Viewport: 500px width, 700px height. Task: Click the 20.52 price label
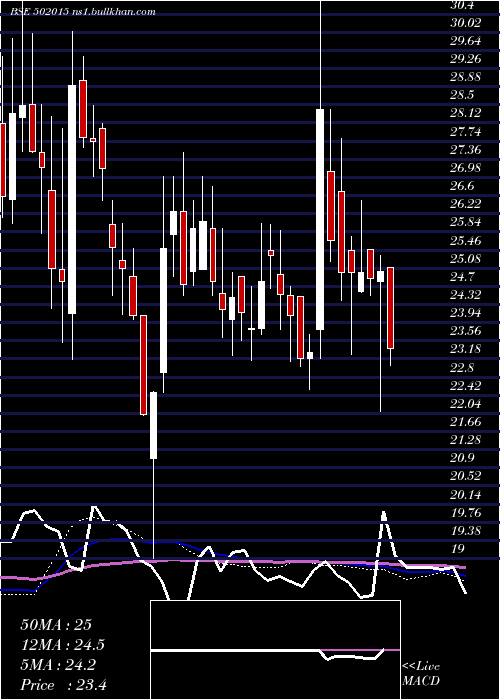click(x=466, y=476)
